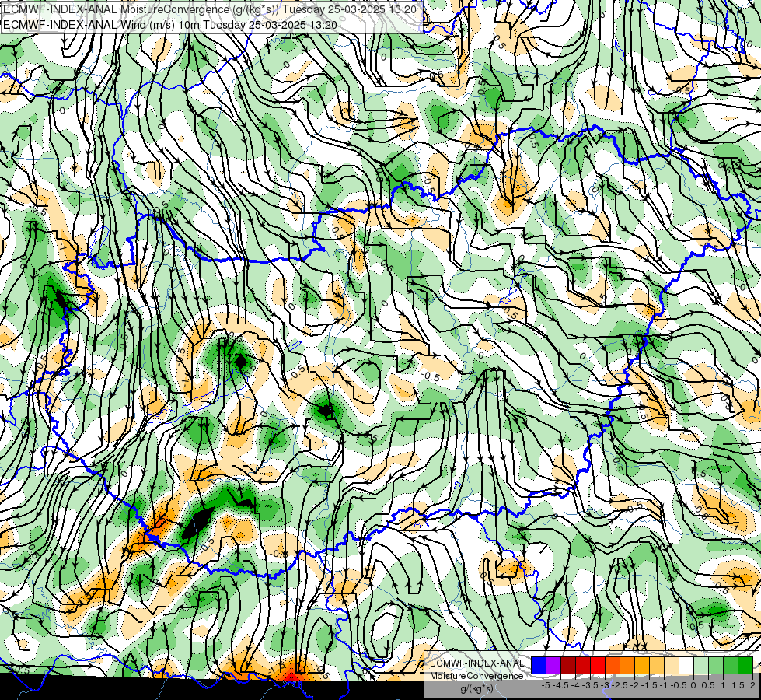Click the Wind (m/s) 10m title line
Screen dimensions: 761x700
(x=170, y=25)
